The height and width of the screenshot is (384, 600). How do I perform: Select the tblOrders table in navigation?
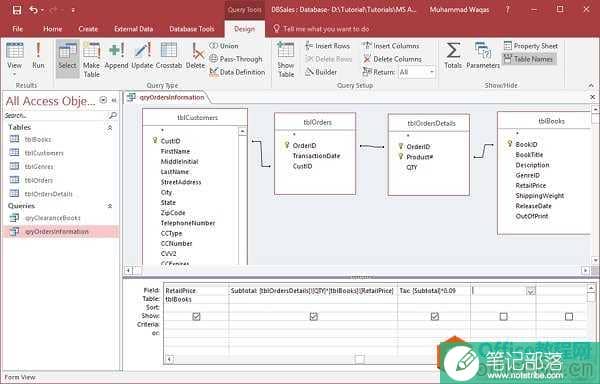tap(39, 180)
